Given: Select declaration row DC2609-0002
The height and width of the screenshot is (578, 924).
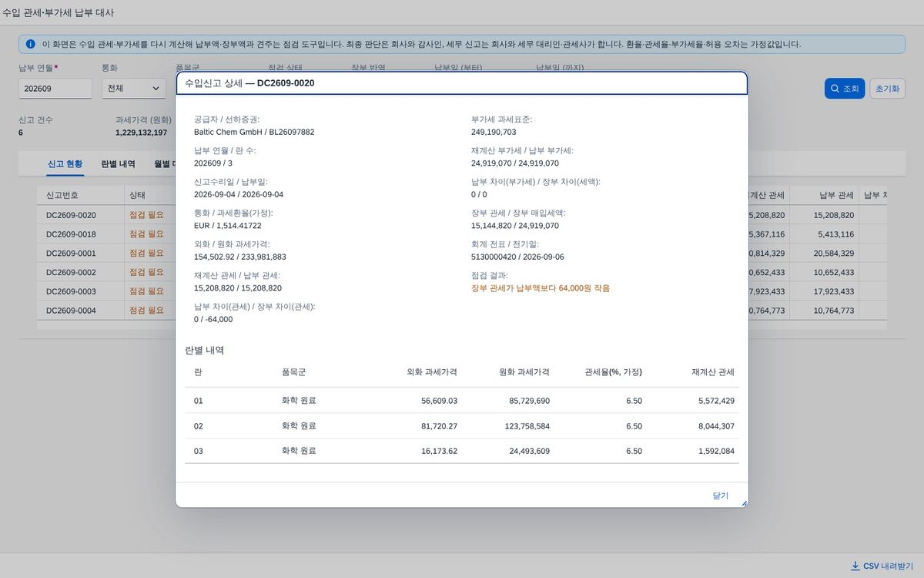Looking at the screenshot, I should 462,272.
